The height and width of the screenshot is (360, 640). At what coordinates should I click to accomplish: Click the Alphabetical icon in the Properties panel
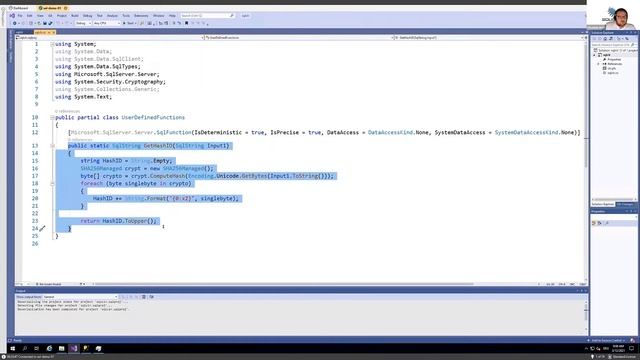(x=600, y=223)
